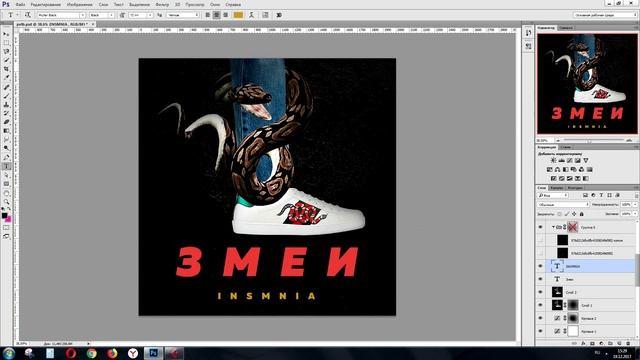Hide the Слой 2 layer
The image size is (640, 360).
tap(540, 292)
